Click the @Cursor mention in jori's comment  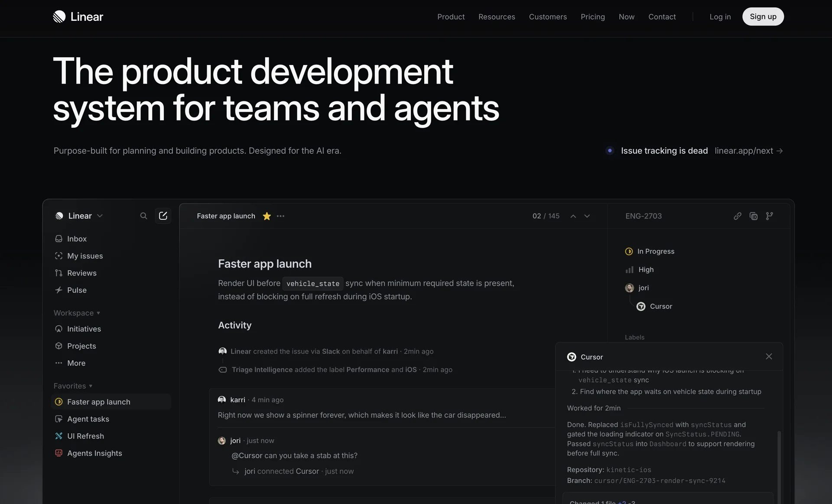[x=247, y=455]
